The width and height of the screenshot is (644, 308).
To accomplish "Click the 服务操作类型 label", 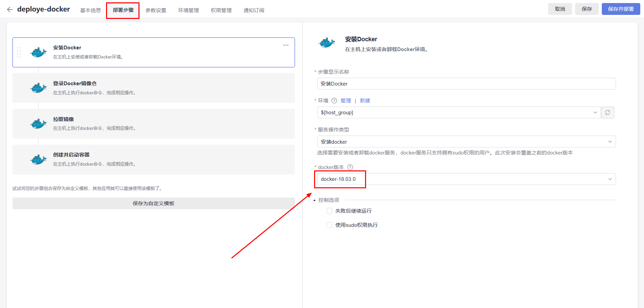I will (x=334, y=129).
